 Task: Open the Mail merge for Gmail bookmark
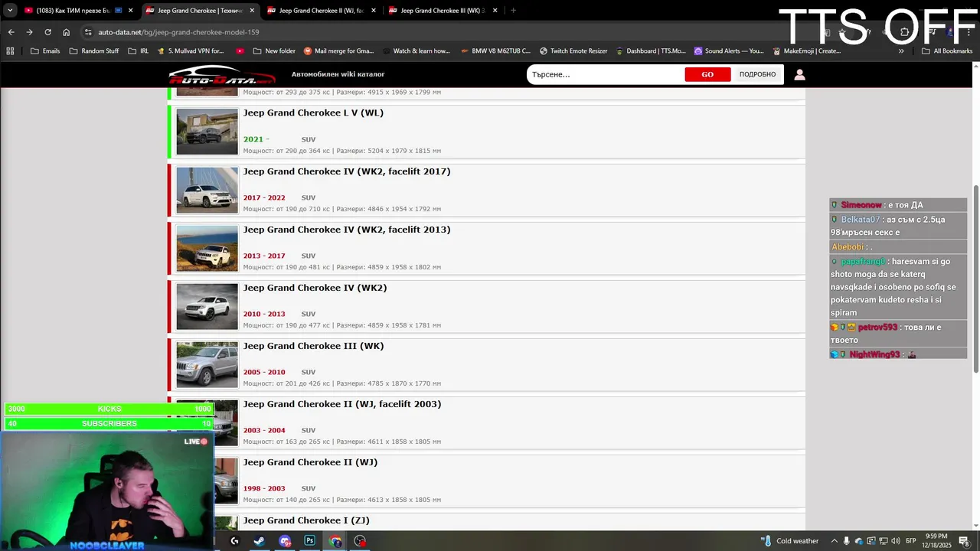(338, 51)
